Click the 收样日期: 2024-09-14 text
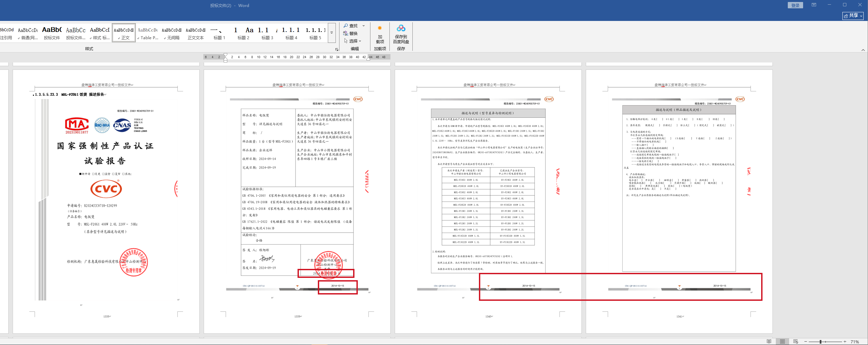Screen dimensions: 868x345 point(259,159)
